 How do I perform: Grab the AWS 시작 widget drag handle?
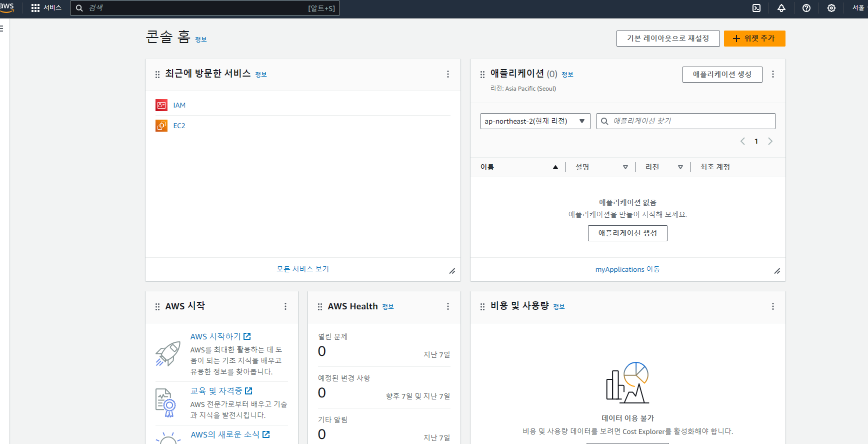point(157,306)
